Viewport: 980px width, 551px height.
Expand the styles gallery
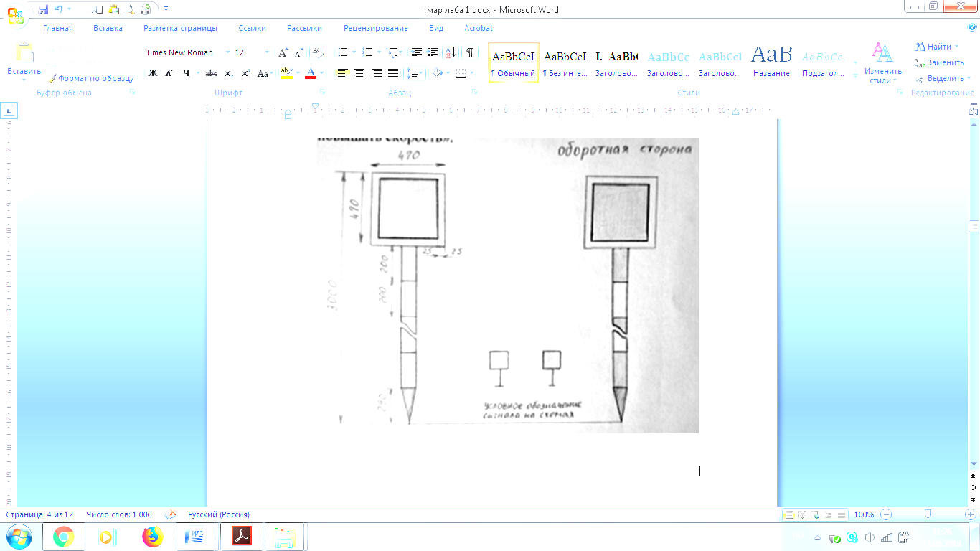coord(855,76)
